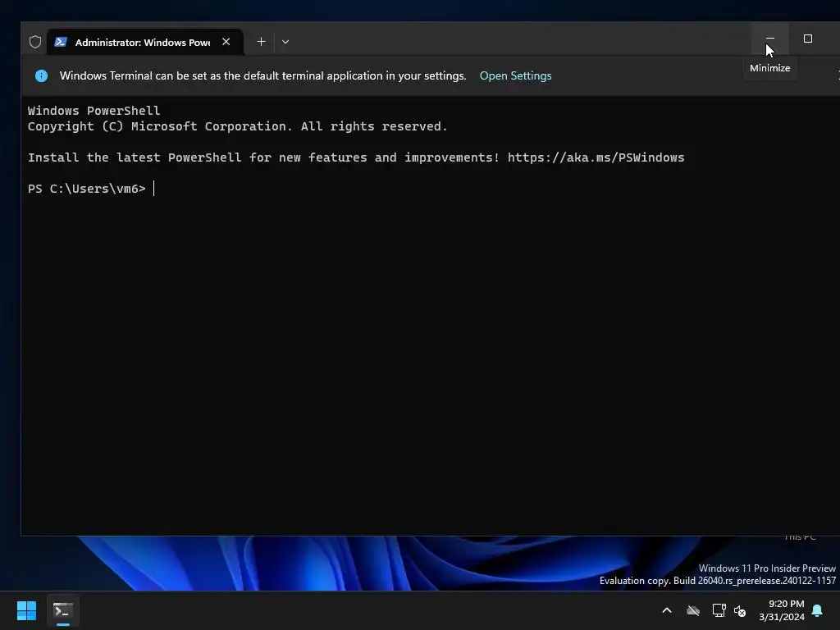This screenshot has height=630, width=840.
Task: Click the blue info icon in notification bar
Action: click(41, 76)
